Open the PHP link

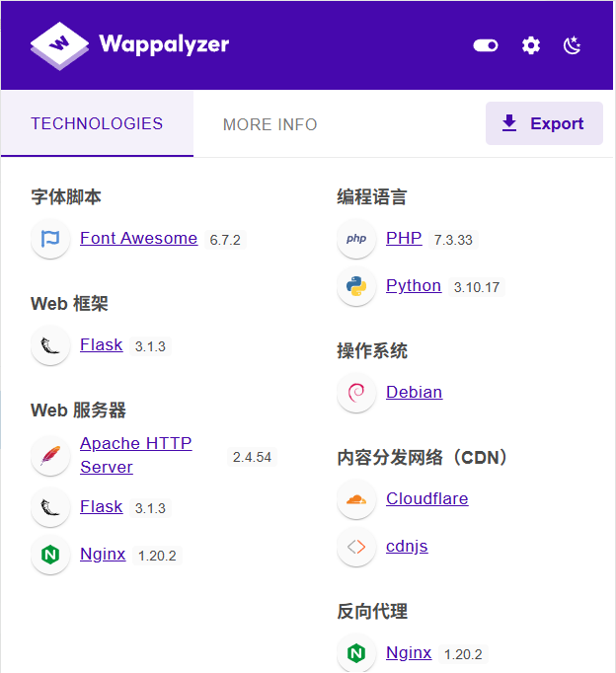click(x=404, y=238)
